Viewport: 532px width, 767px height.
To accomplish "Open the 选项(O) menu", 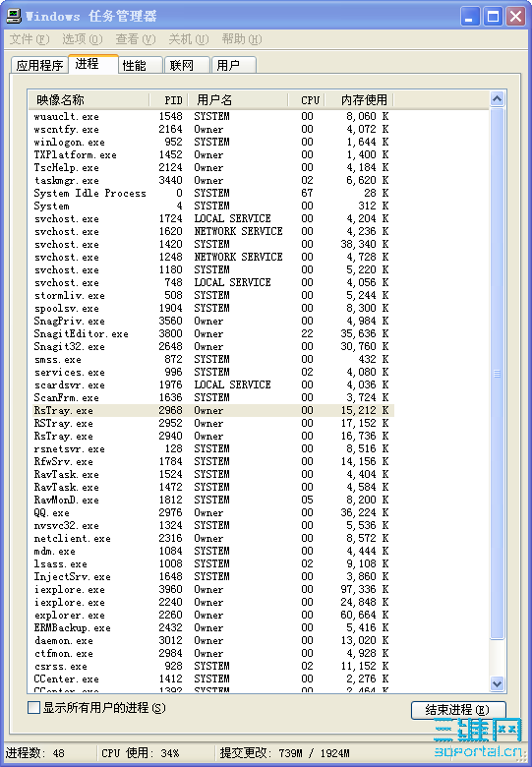I will tap(83, 38).
